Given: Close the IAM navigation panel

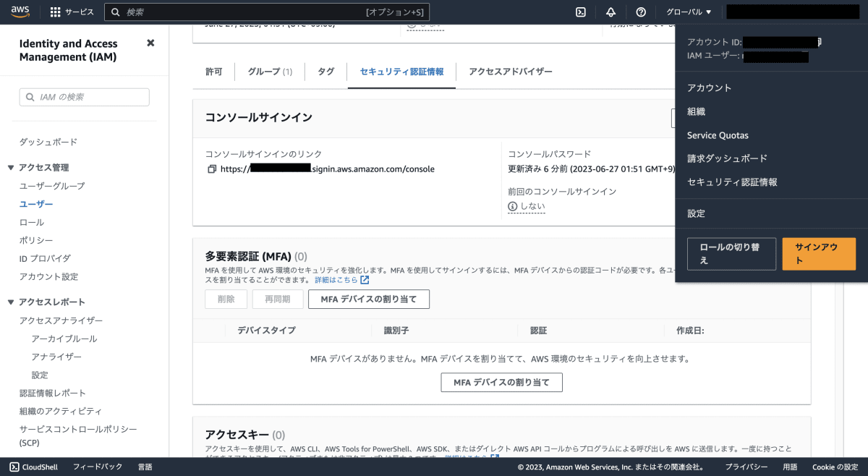Looking at the screenshot, I should (x=150, y=43).
